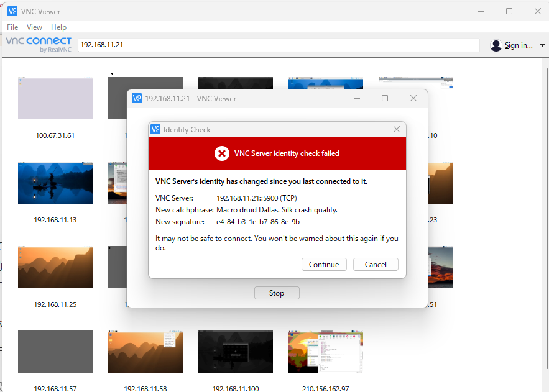Viewport: 549px width, 392px height.
Task: Click the 192.168.11.13 label text
Action: pos(55,220)
